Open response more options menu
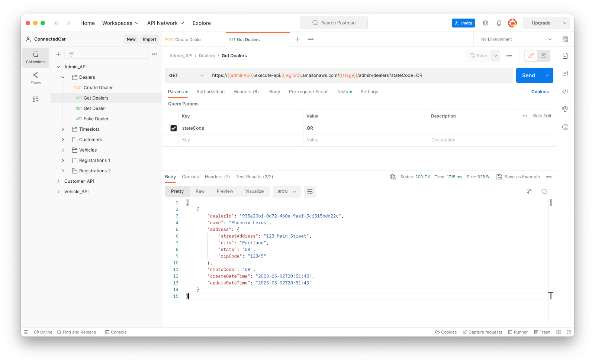 tap(549, 177)
